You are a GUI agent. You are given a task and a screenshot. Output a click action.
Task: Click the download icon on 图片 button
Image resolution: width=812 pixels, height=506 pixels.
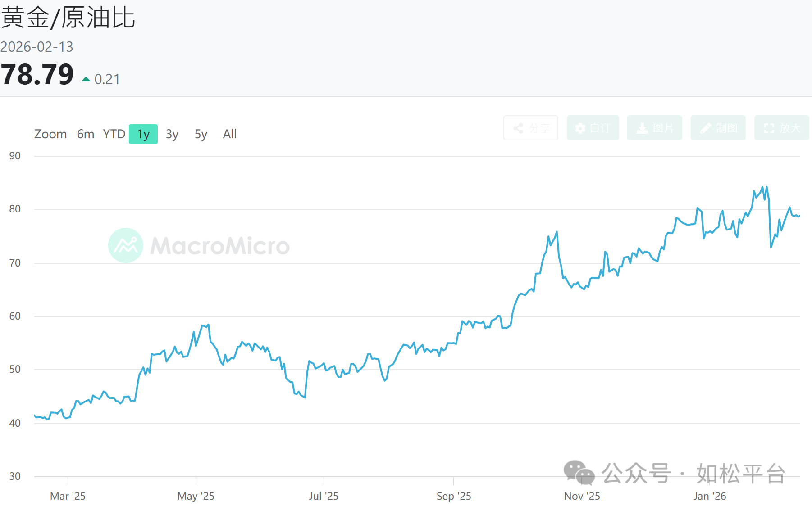pos(642,128)
